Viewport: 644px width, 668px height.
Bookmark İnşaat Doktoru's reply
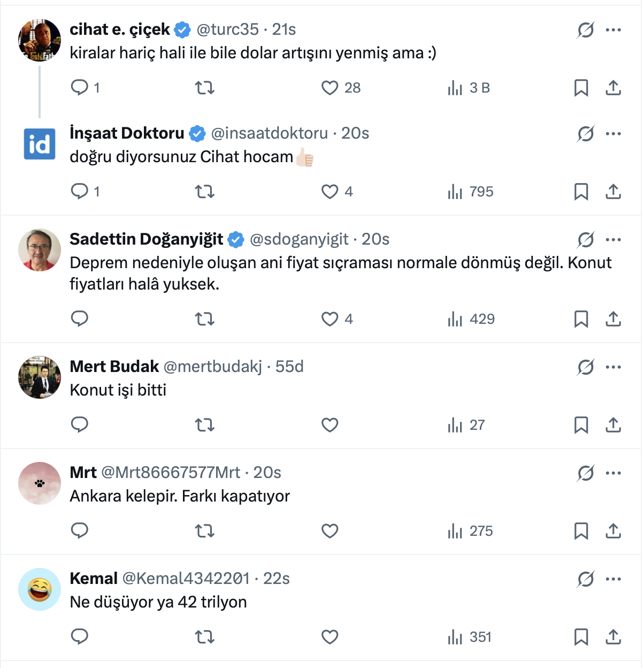point(581,192)
